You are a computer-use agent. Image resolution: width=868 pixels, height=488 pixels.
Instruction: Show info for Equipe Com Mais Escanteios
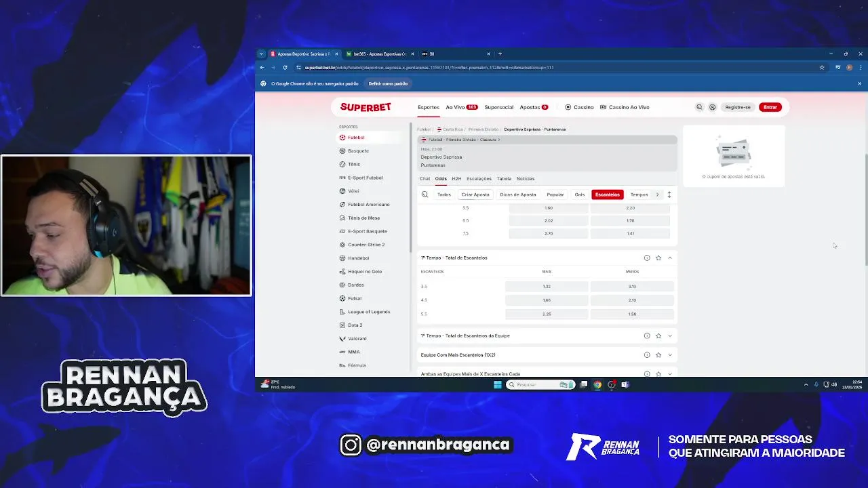647,354
